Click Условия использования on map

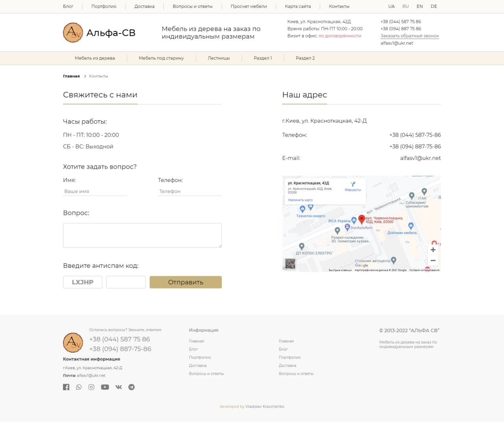click(424, 270)
